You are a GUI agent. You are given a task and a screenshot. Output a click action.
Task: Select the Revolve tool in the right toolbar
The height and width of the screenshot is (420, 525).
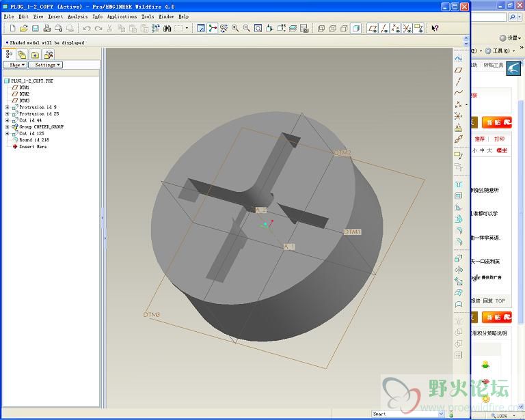[459, 270]
